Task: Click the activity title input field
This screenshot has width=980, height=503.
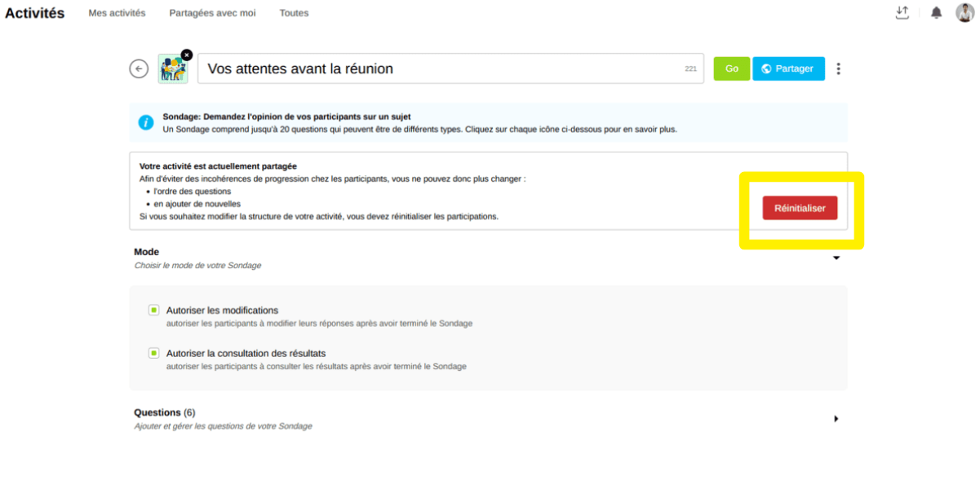Action: 441,69
